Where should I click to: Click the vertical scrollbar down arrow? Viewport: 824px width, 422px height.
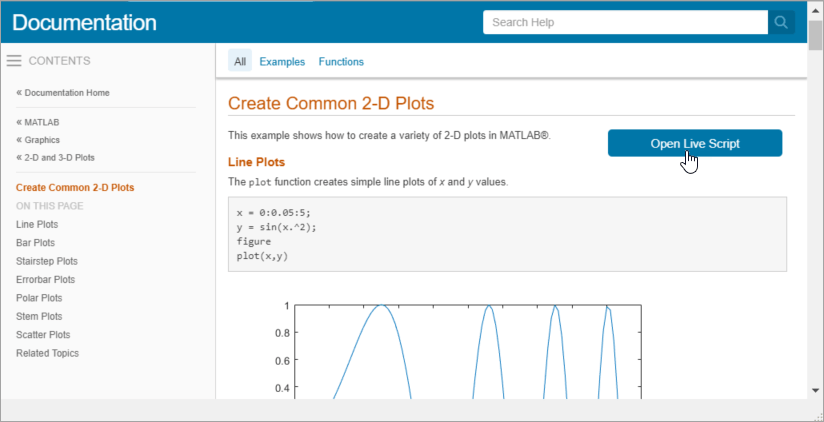815,390
